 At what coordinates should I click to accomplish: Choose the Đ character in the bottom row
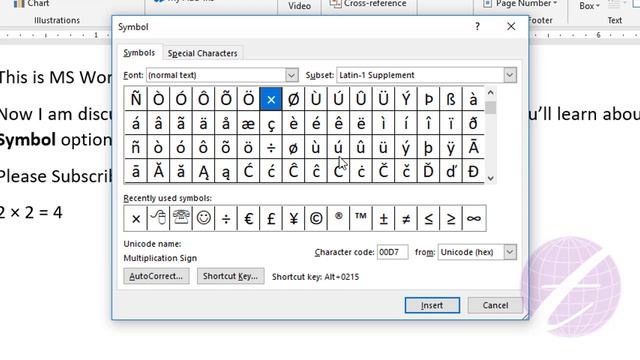(473, 171)
